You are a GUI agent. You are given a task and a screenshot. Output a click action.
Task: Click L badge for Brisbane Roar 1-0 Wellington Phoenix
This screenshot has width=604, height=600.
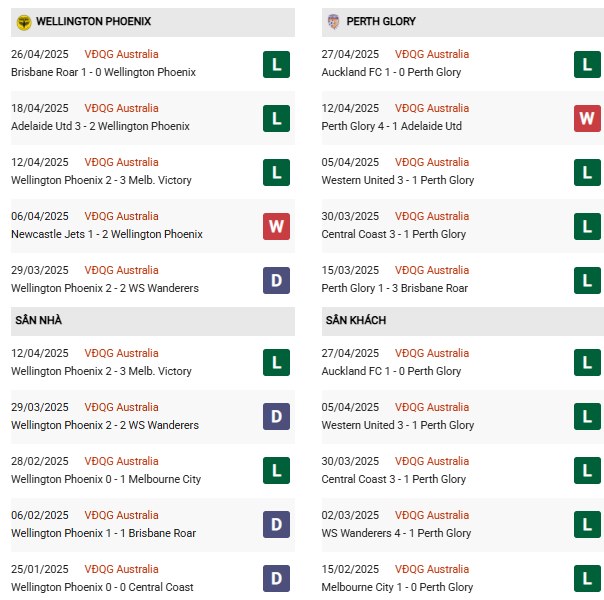276,64
